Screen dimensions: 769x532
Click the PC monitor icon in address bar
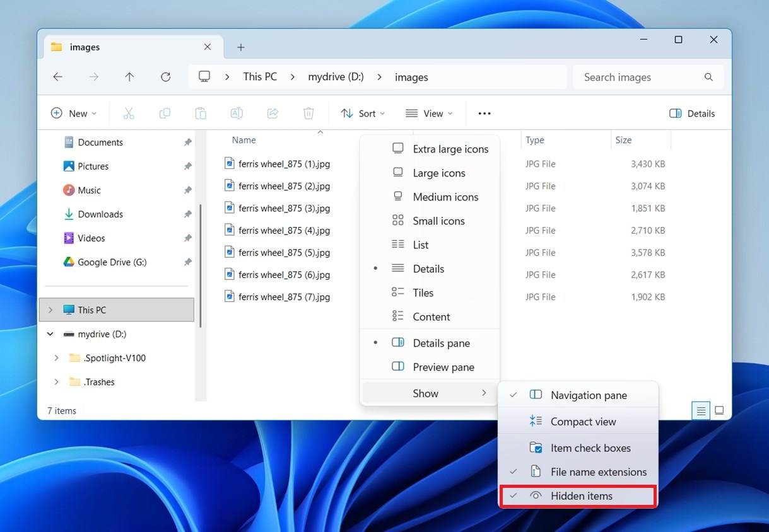click(x=204, y=76)
